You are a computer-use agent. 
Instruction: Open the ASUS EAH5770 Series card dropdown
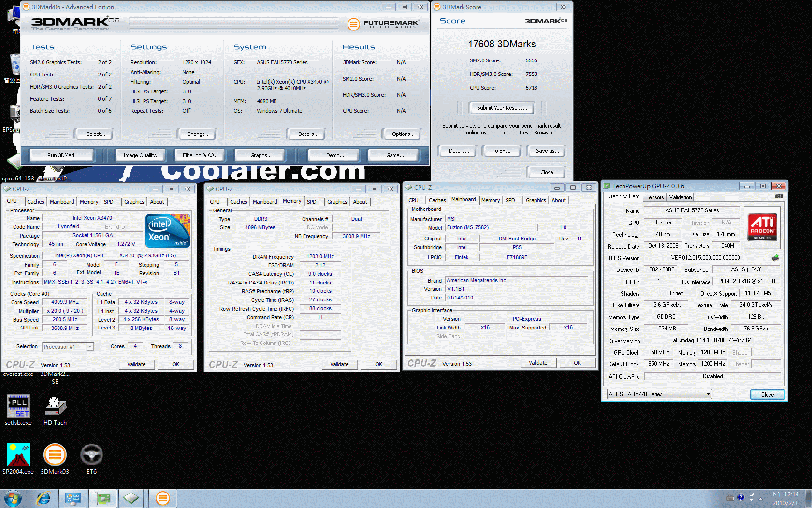point(659,394)
